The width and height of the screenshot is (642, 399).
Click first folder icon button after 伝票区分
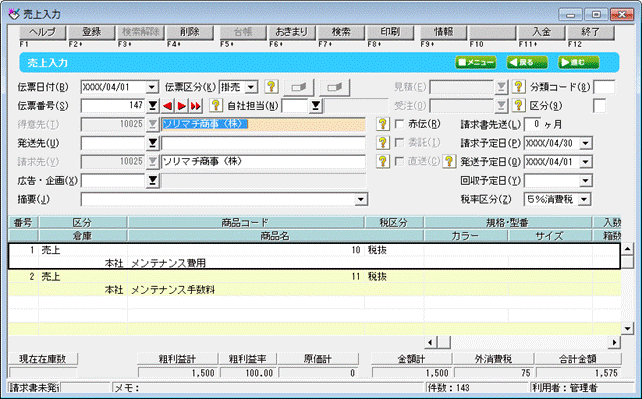tap(298, 87)
